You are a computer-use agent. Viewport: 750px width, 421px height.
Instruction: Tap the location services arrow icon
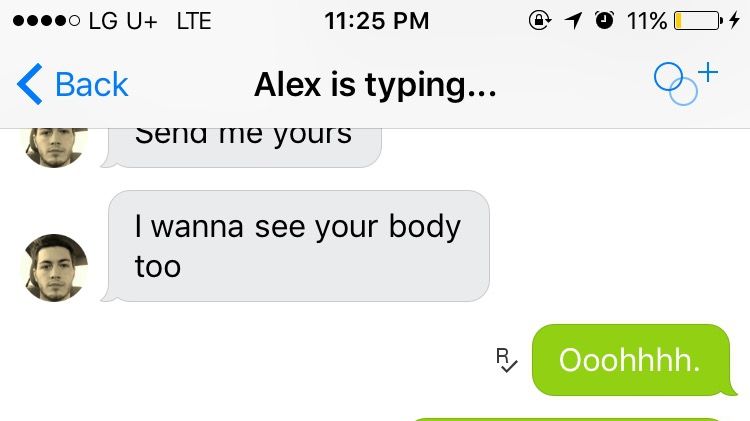coord(573,21)
